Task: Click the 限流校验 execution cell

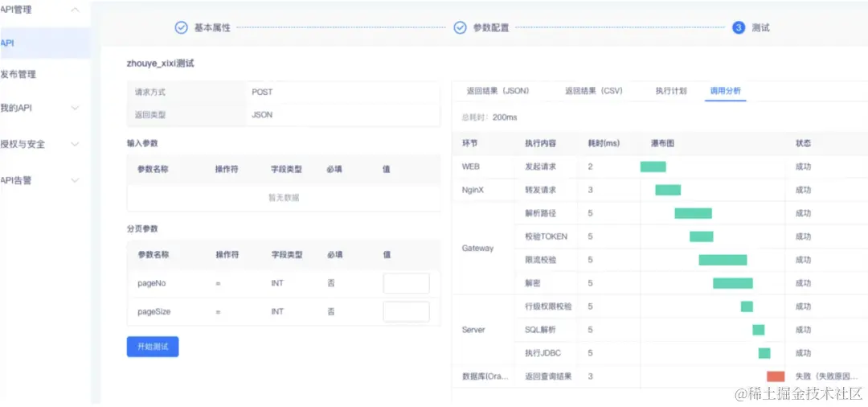Action: (x=540, y=260)
